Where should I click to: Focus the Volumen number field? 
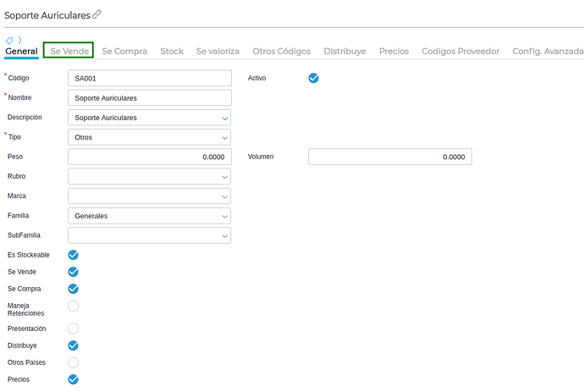(x=389, y=157)
